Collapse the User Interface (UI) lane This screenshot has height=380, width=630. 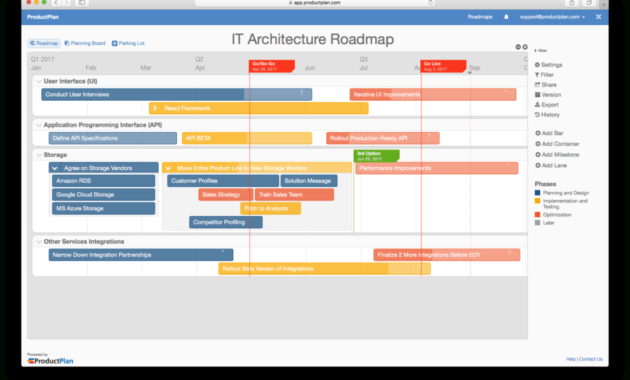[x=39, y=81]
